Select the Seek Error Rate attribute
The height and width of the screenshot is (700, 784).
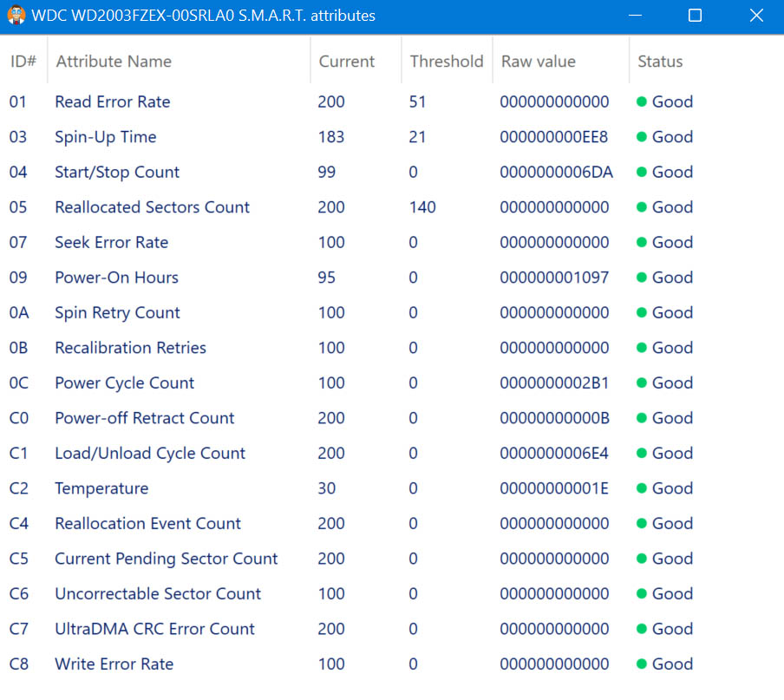coord(112,242)
